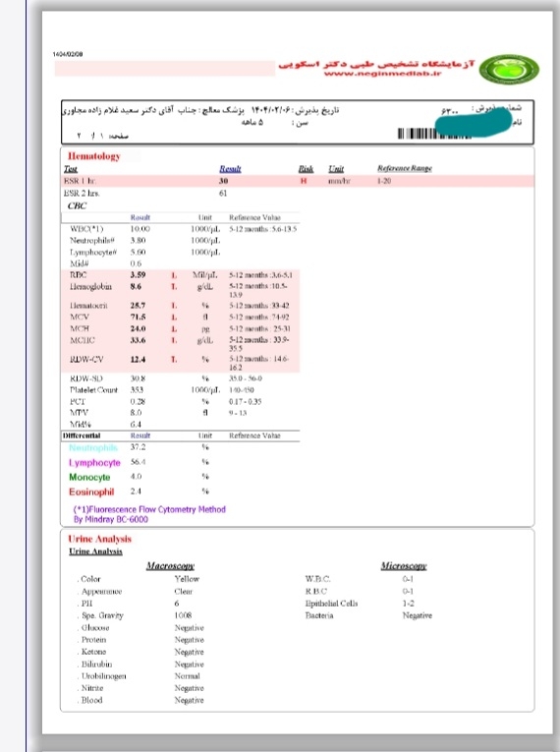Select the Platelet Count value 353
560x752 pixels.
[x=138, y=390]
